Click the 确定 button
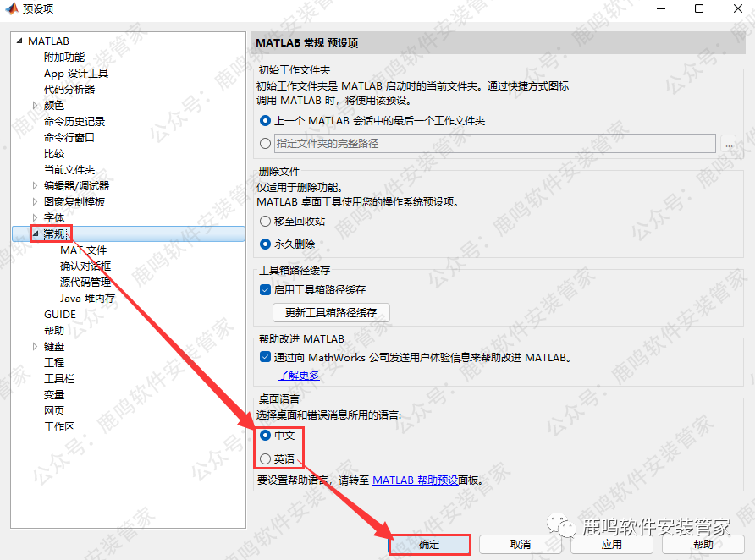This screenshot has width=755, height=560. click(429, 545)
